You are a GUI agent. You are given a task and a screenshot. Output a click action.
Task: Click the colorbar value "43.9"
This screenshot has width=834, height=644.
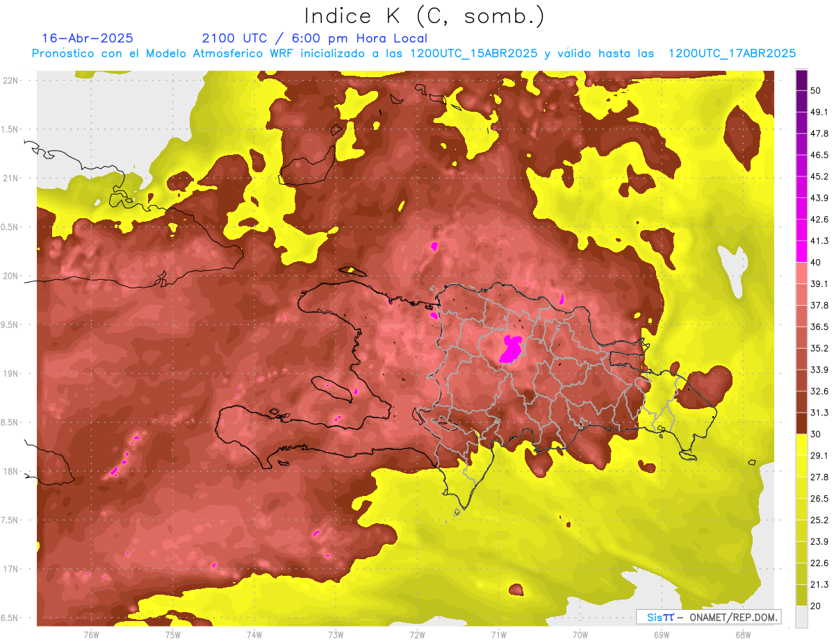(819, 198)
